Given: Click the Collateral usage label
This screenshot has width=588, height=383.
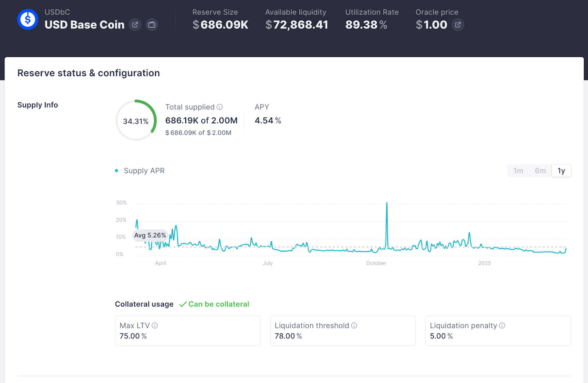Looking at the screenshot, I should tap(144, 304).
